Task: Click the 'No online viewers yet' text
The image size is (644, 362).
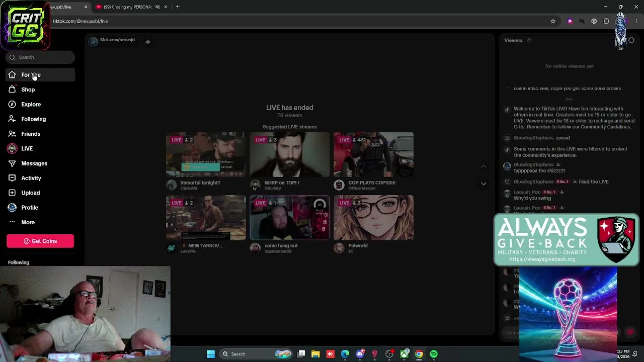Action: 570,66
